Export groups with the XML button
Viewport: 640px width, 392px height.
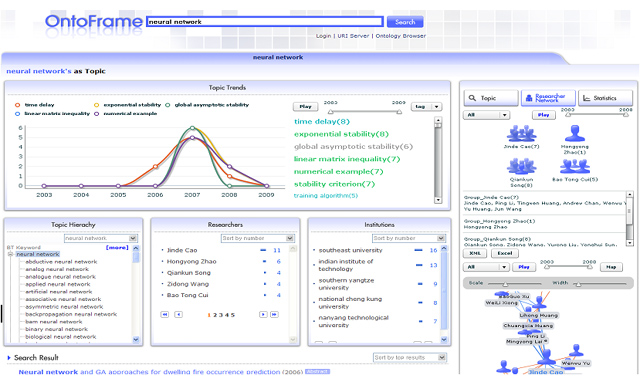click(x=475, y=253)
